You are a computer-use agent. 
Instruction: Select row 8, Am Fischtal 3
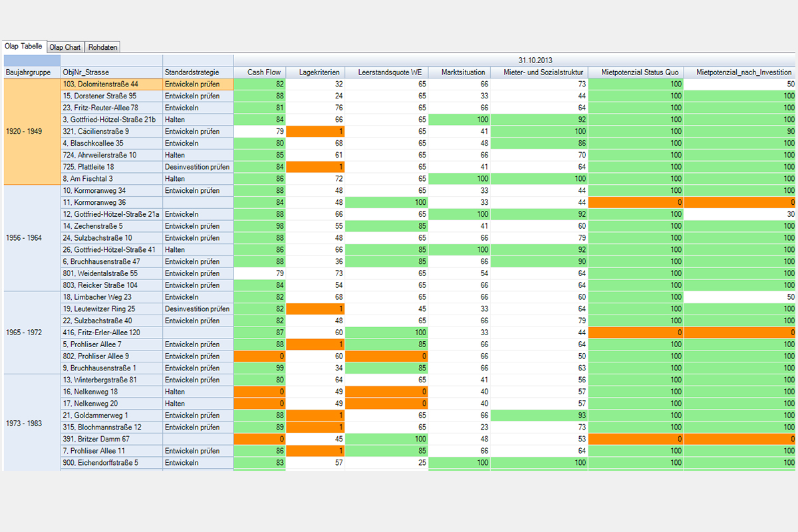(x=112, y=179)
